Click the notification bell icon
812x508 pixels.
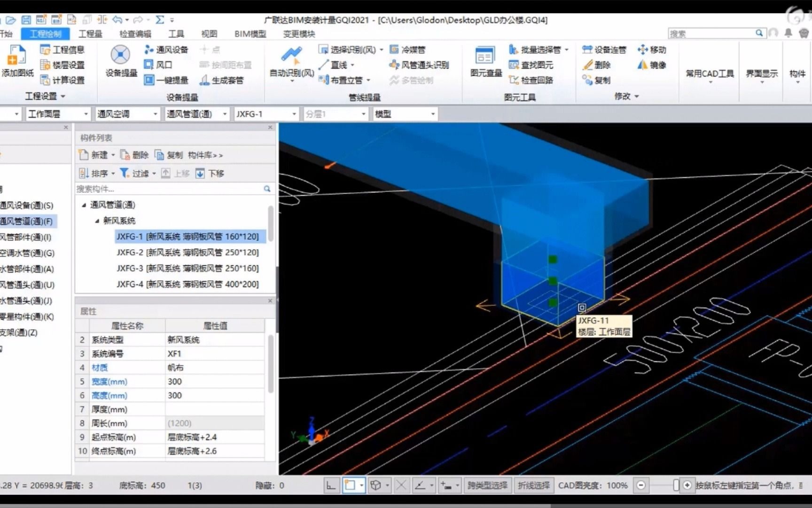pos(789,33)
